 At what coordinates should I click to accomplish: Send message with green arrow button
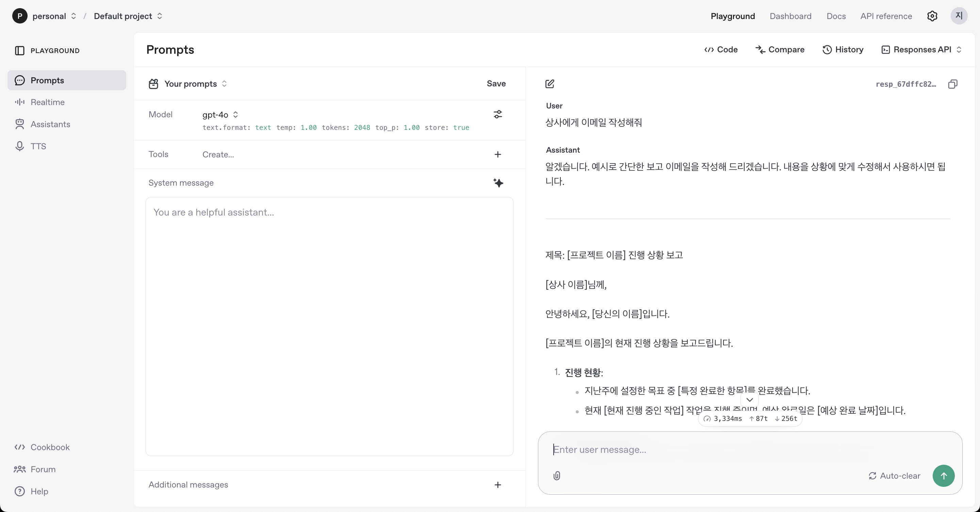[944, 476]
